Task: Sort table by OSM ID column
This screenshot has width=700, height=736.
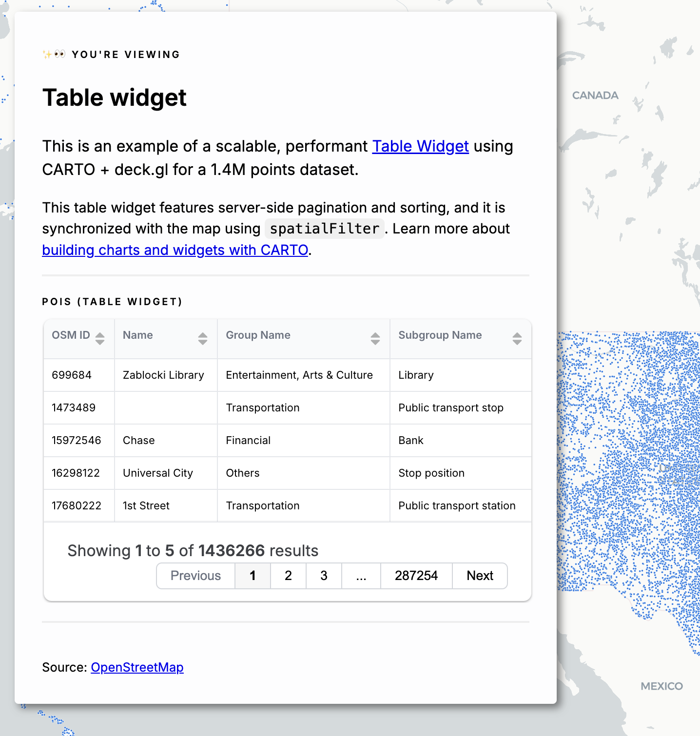Action: click(100, 338)
